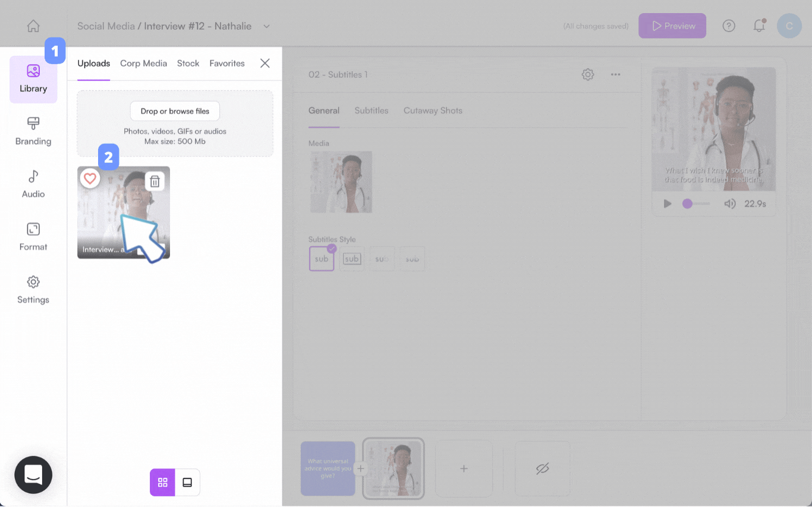
Task: Select the Stock tab
Action: tap(188, 64)
